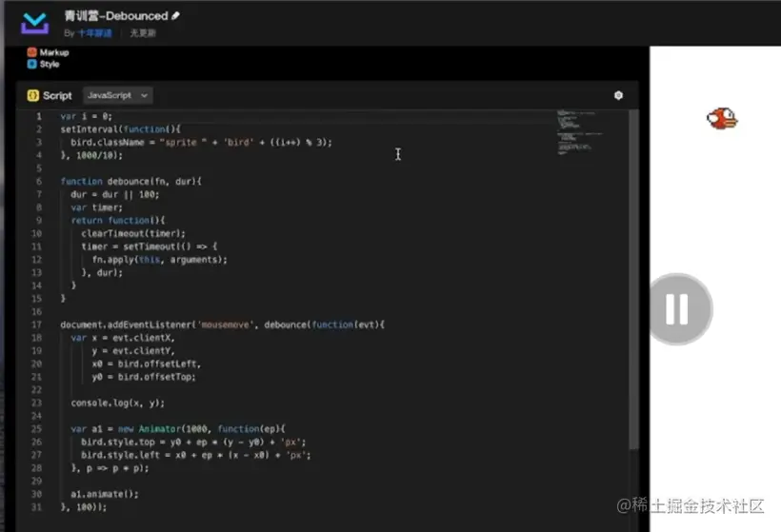Click the 'y = evt.clientY,' line
Screen dimensions: 781x532
coord(133,351)
